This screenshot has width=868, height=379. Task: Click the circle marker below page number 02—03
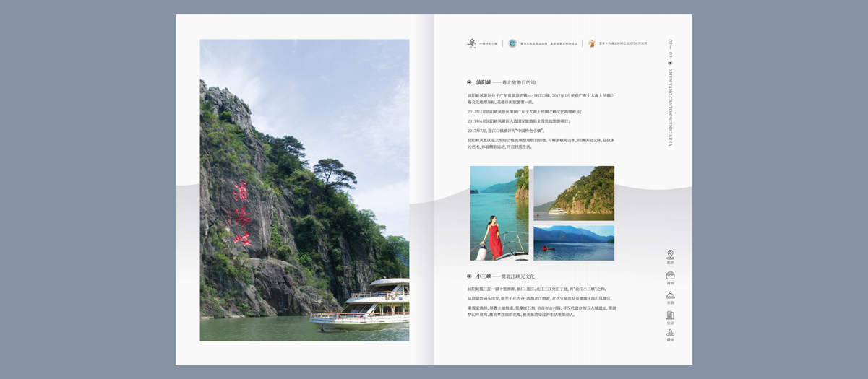pos(670,63)
